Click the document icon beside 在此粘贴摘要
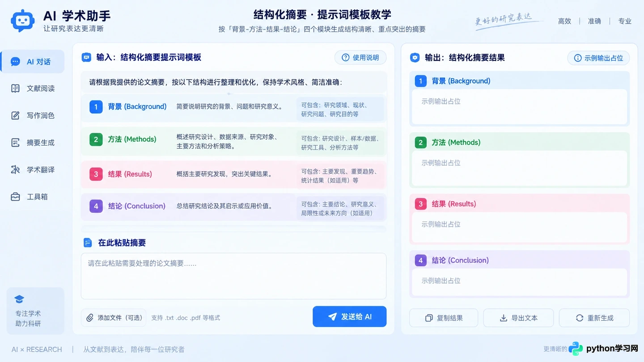The image size is (644, 362). (x=88, y=243)
